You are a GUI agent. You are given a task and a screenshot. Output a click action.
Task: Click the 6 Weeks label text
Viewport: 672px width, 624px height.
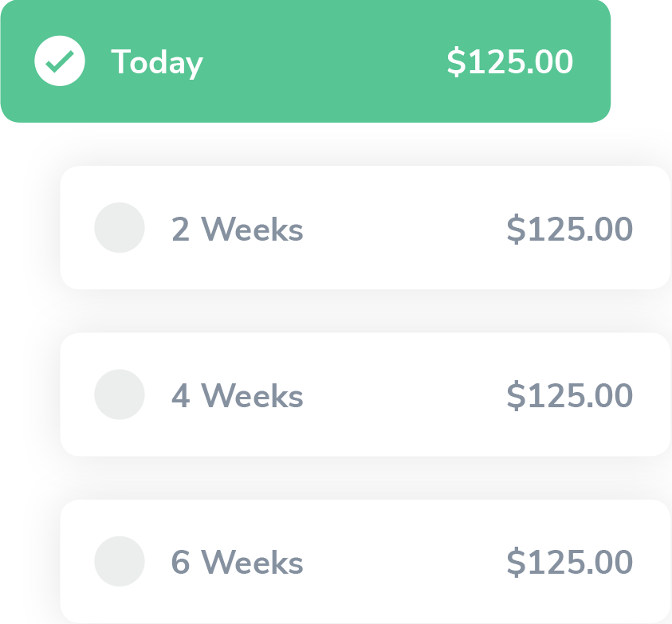pos(238,563)
